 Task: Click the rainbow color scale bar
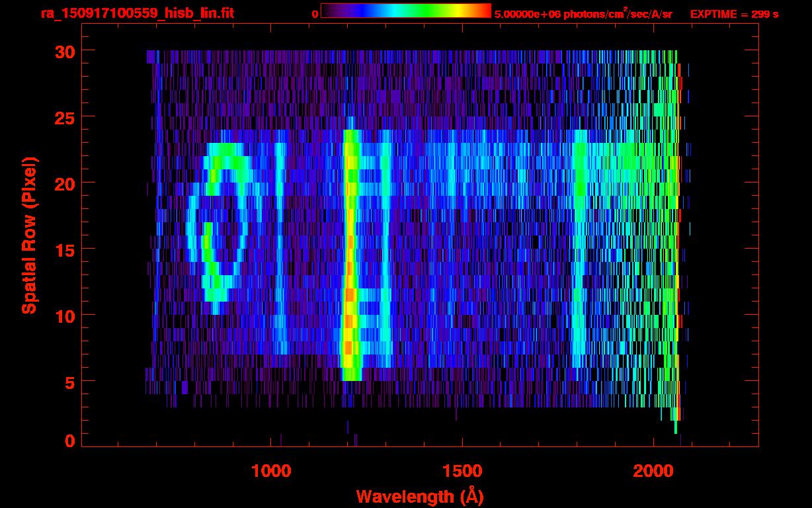click(x=406, y=11)
